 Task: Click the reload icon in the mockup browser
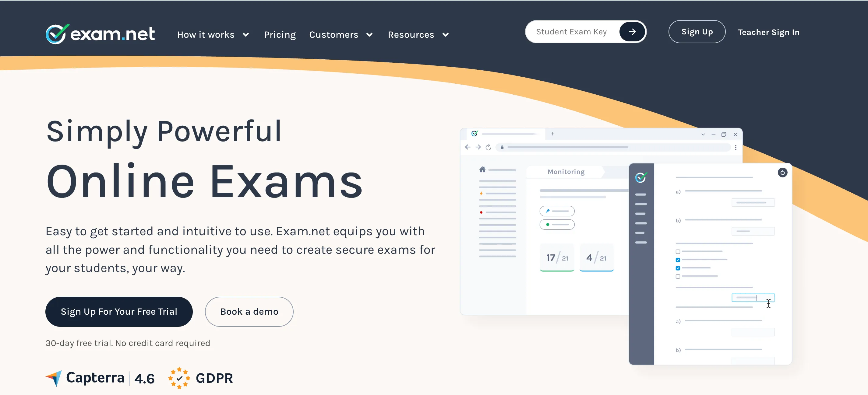[x=488, y=147]
